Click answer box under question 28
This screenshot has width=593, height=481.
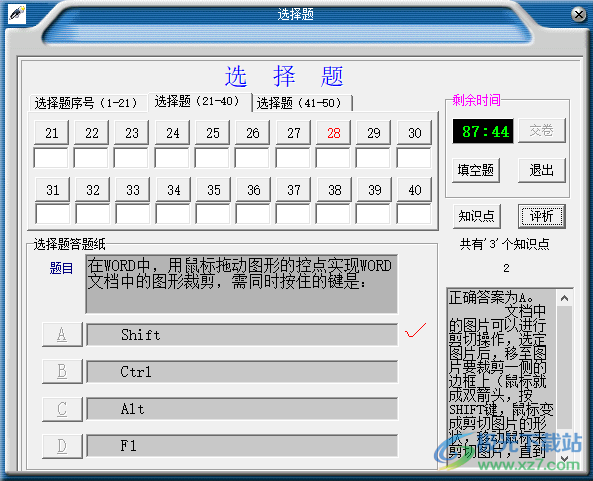tap(333, 158)
